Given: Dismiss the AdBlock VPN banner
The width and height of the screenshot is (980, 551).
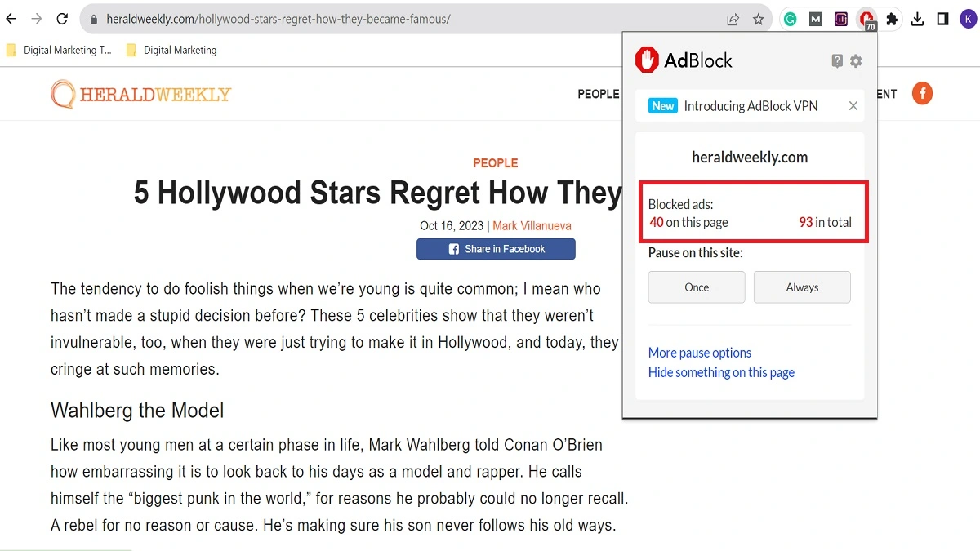Looking at the screenshot, I should click(853, 106).
